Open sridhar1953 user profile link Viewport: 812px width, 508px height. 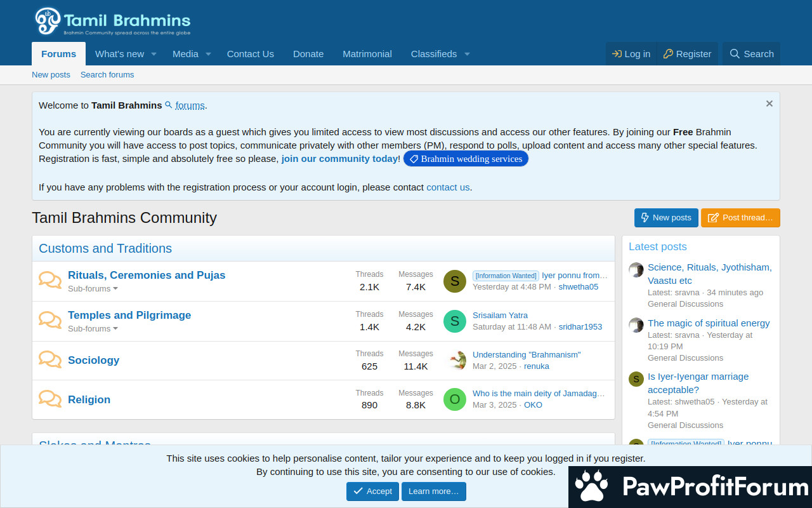pos(580,327)
